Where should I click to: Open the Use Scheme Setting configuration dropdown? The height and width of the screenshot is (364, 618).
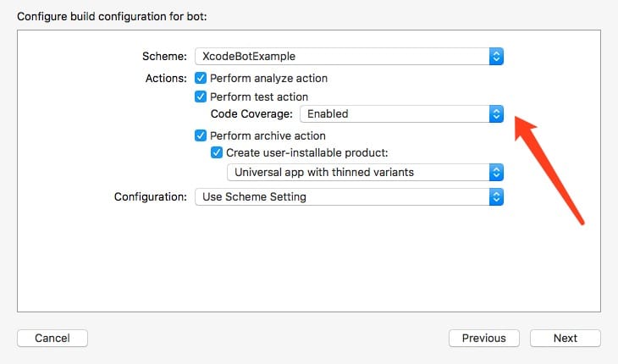click(x=349, y=197)
